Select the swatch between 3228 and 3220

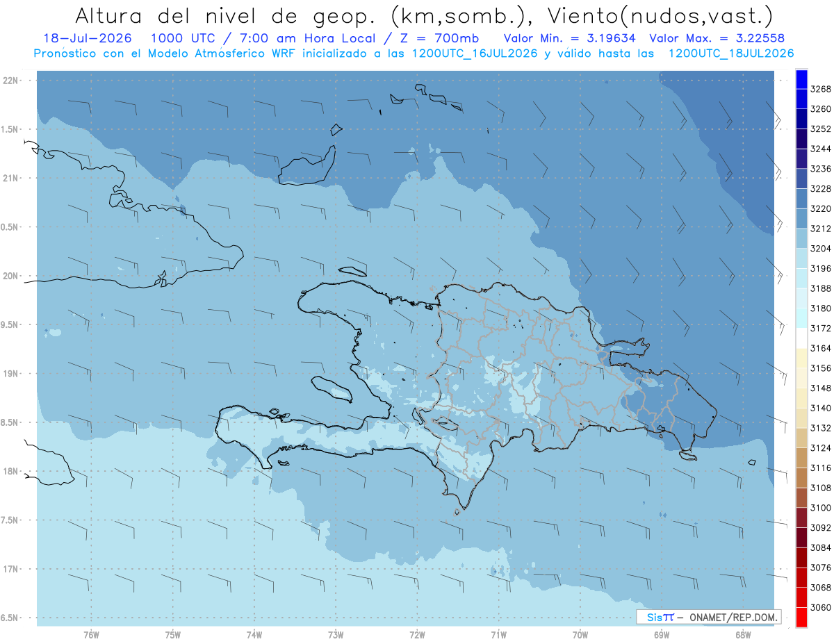point(801,199)
